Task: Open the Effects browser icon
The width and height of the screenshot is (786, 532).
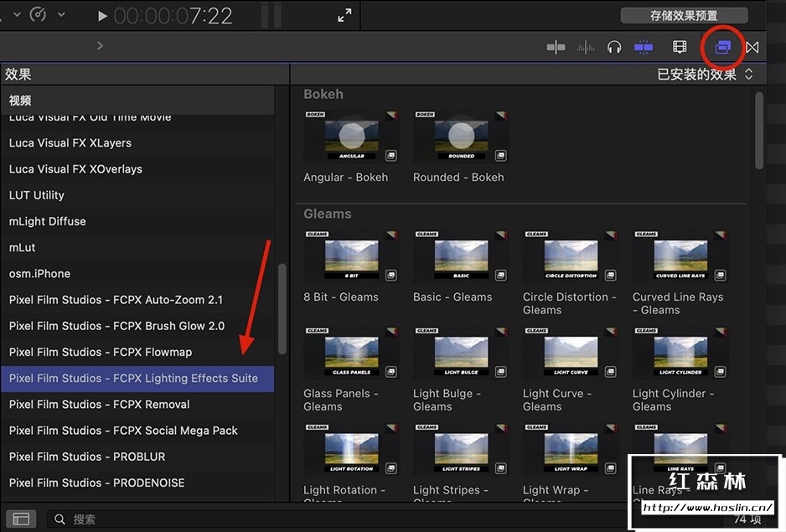Action: click(x=722, y=47)
